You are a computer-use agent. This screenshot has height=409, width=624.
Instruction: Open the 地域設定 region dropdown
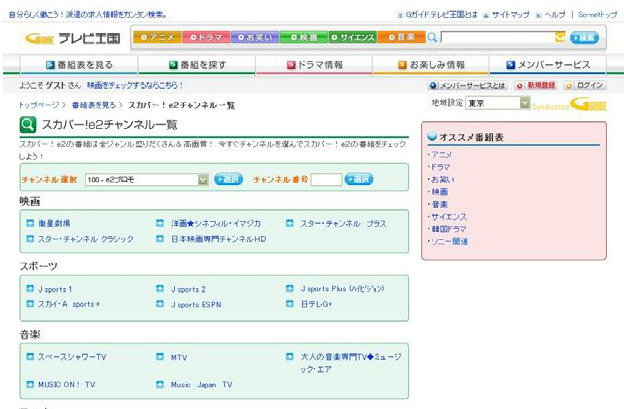click(x=498, y=103)
